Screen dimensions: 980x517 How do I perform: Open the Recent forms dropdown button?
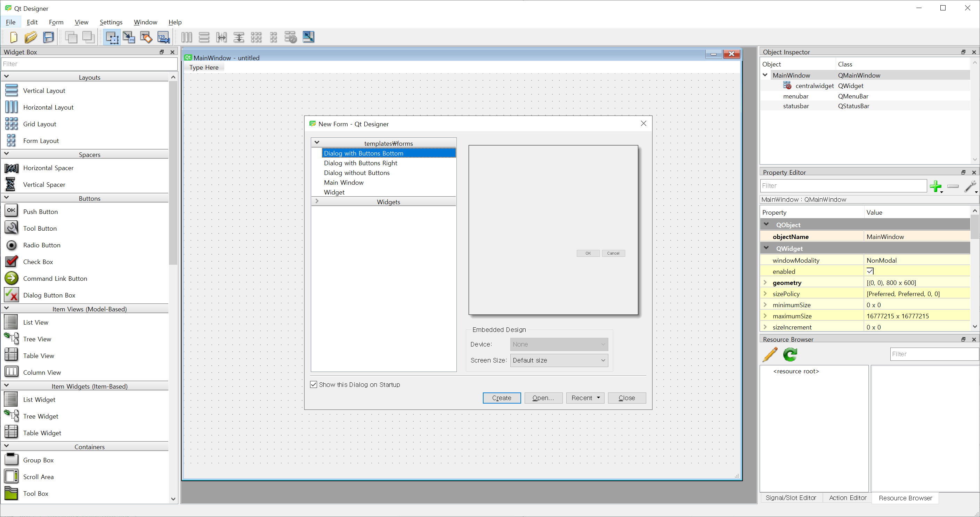(585, 398)
